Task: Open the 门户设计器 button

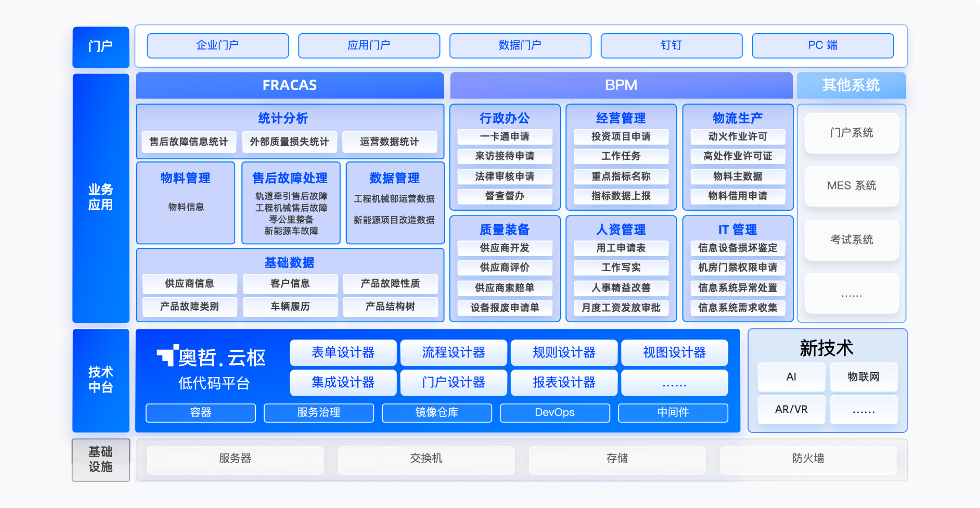Action: (x=454, y=383)
